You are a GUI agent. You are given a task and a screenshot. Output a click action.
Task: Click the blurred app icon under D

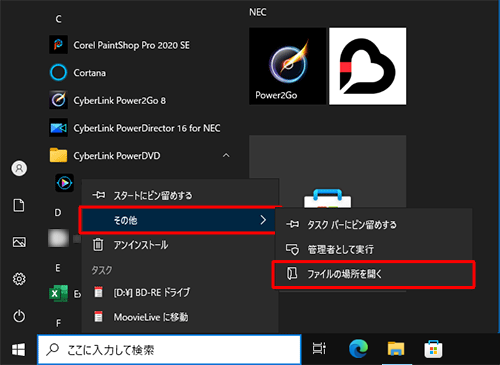pyautogui.click(x=58, y=238)
